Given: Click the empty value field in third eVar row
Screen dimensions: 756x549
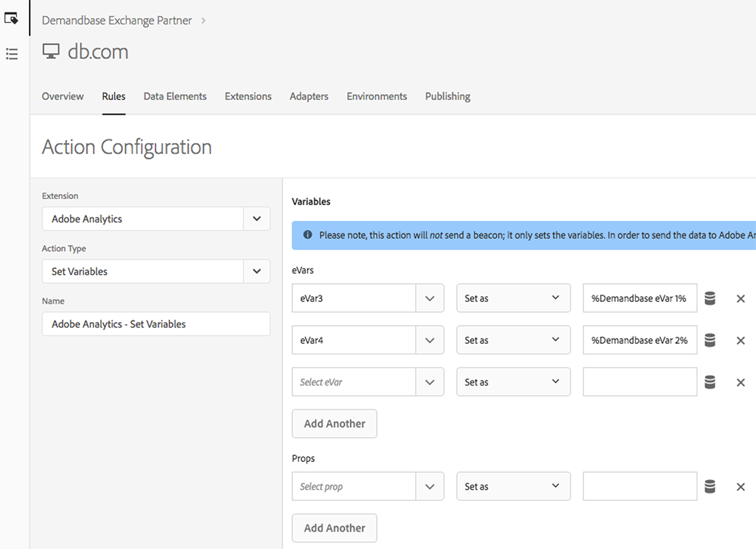Looking at the screenshot, I should coord(640,382).
